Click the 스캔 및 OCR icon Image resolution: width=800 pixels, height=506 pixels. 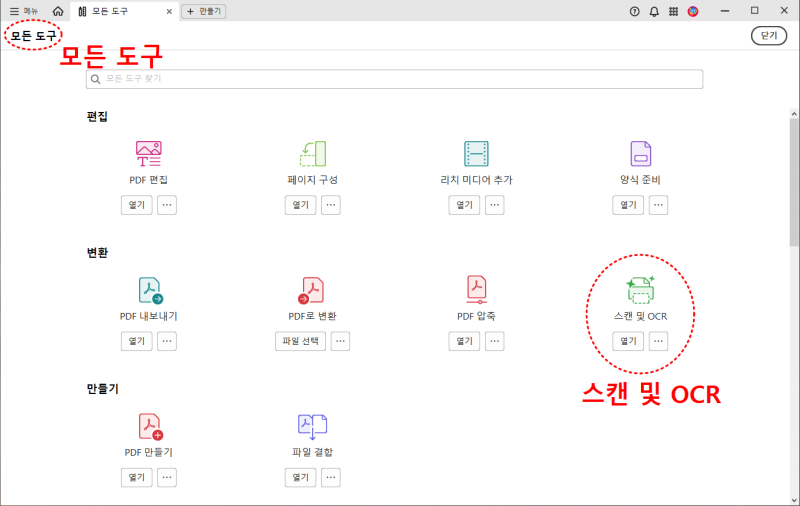[x=640, y=290]
